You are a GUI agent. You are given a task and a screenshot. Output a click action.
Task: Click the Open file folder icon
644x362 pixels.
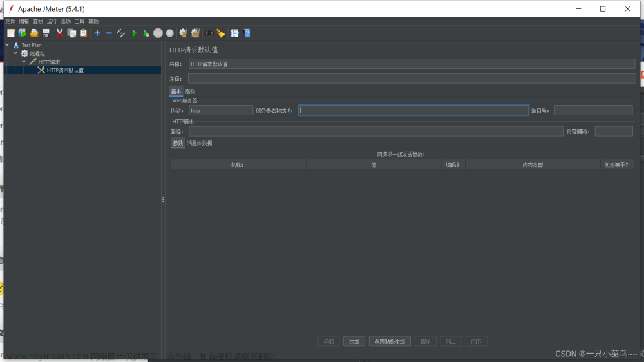pyautogui.click(x=34, y=33)
